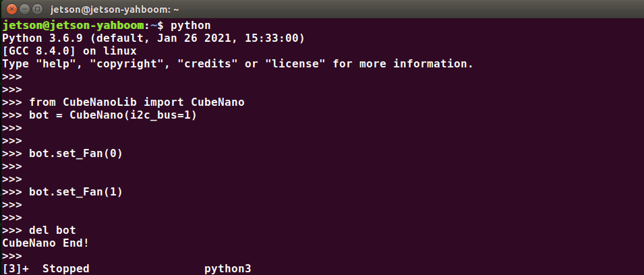Minimize the terminal window
This screenshot has height=275, width=644.
[25, 9]
